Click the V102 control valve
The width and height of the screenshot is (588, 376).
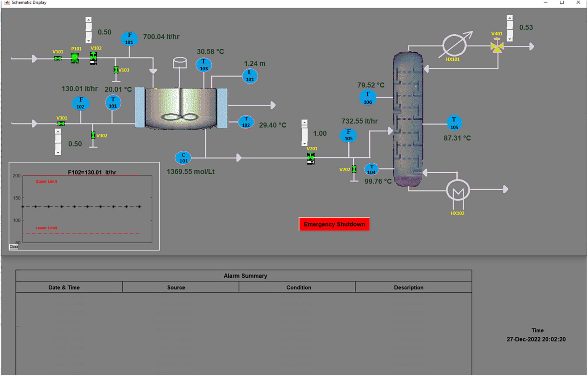[x=93, y=58]
